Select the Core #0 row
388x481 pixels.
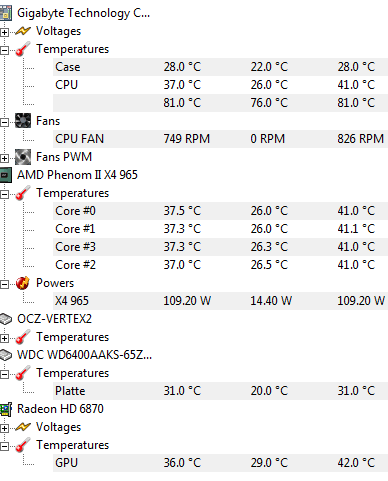point(220,211)
